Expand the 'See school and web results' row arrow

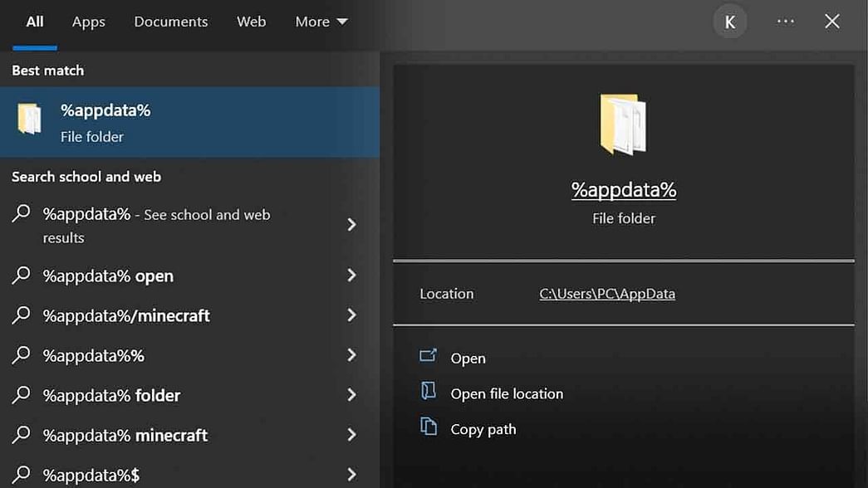click(x=351, y=225)
